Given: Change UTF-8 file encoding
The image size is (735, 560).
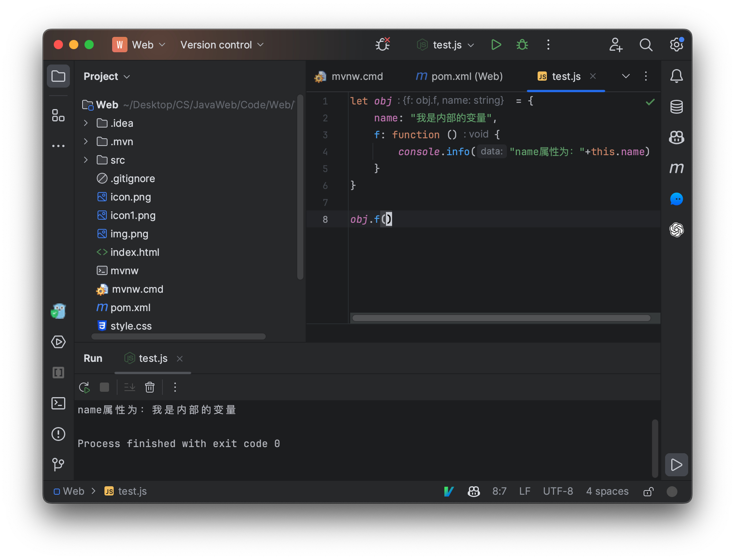Looking at the screenshot, I should 558,491.
